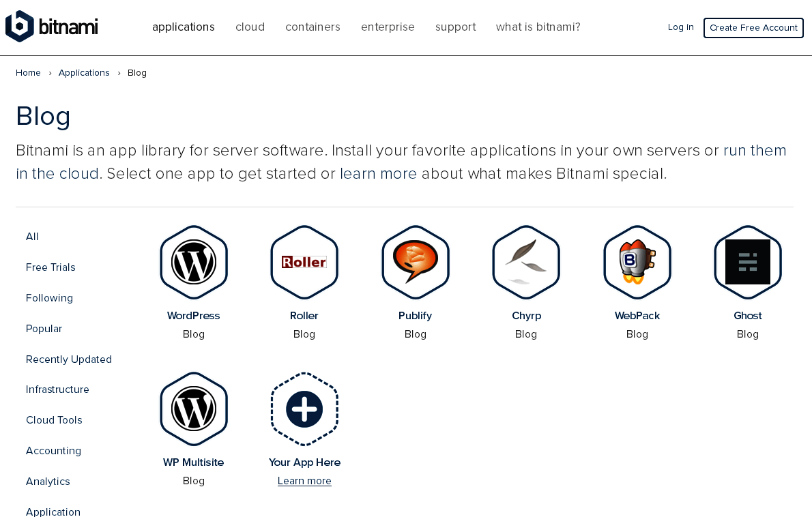Select the Infrastructure category
The image size is (812, 517).
(57, 389)
